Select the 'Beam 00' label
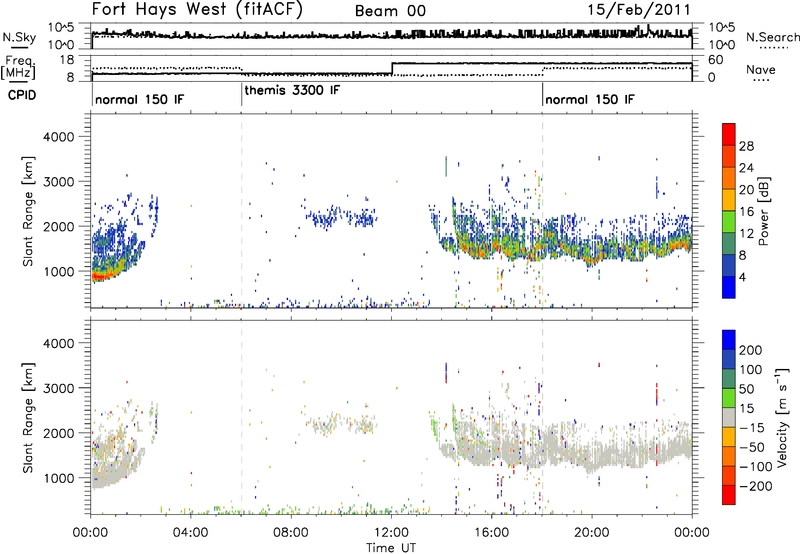 point(390,11)
